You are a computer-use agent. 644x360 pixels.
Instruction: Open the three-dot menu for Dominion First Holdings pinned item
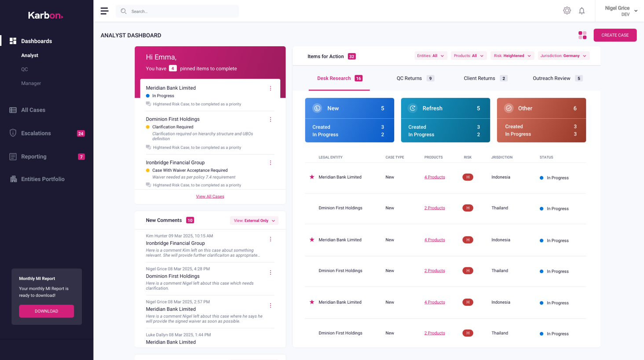click(271, 120)
